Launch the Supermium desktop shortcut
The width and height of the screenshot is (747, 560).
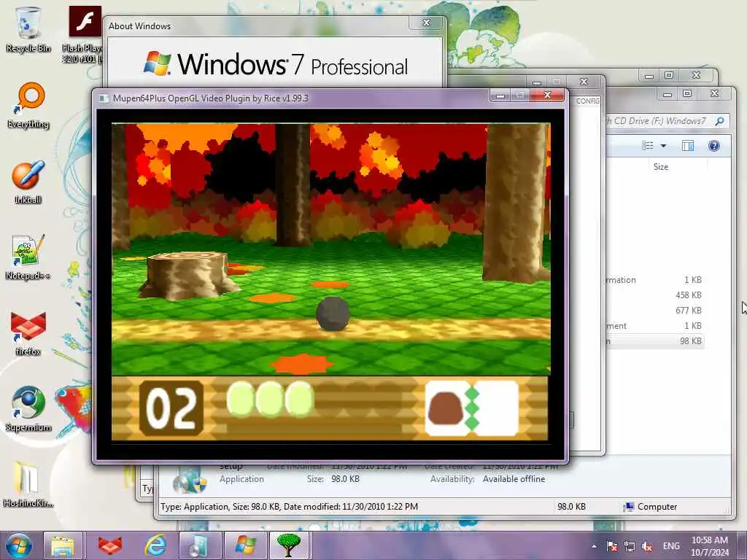tap(28, 408)
